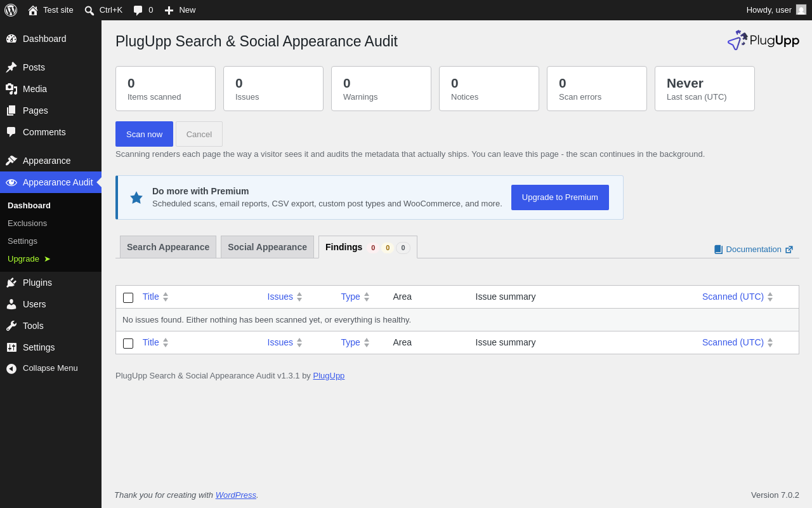Sort by Scanned (UTC) using footer arrows
The width and height of the screenshot is (812, 508).
tap(770, 342)
